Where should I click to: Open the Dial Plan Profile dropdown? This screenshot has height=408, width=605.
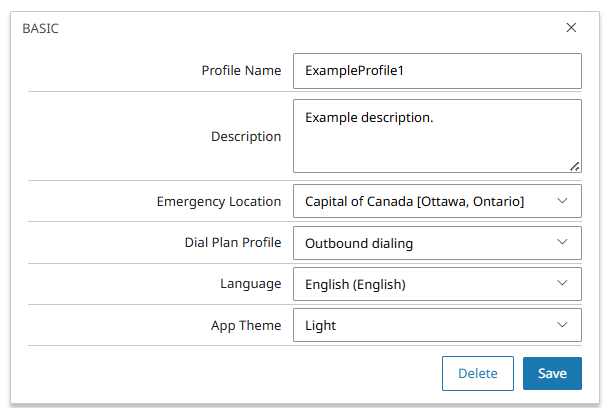pyautogui.click(x=437, y=243)
